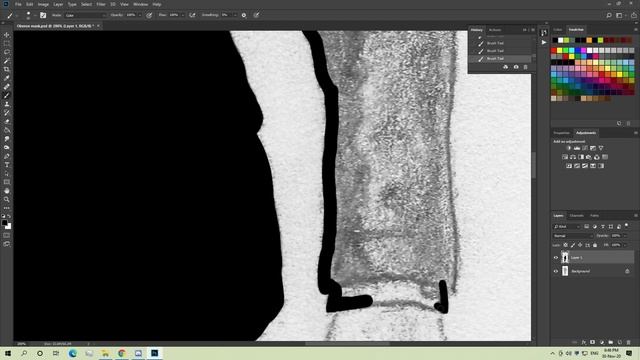Toggle pressure for opacity button

click(149, 15)
